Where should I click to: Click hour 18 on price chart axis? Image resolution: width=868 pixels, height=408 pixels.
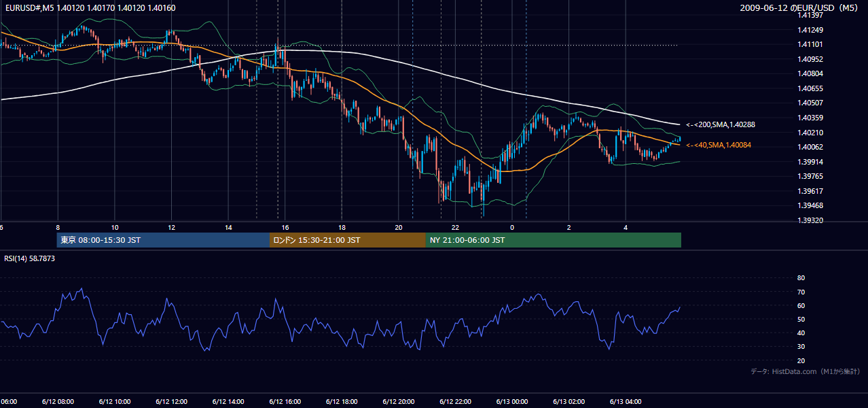tap(342, 227)
